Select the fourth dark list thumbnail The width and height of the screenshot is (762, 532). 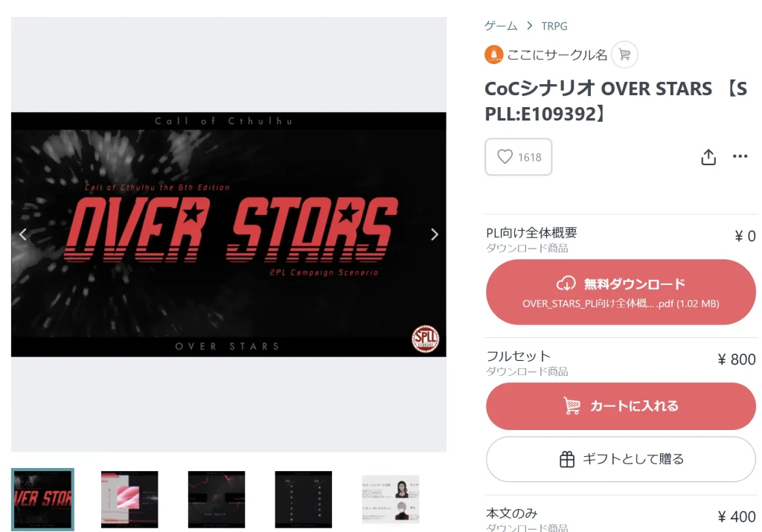(304, 499)
